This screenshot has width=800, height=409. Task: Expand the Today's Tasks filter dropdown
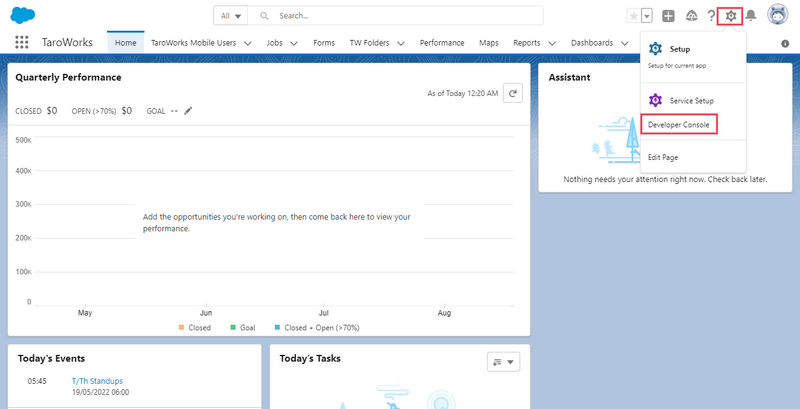click(x=503, y=362)
